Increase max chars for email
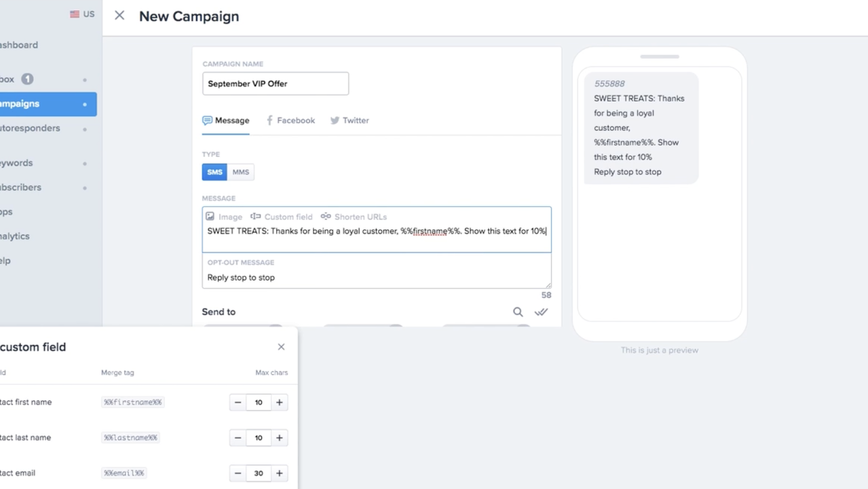This screenshot has width=868, height=489. tap(279, 473)
